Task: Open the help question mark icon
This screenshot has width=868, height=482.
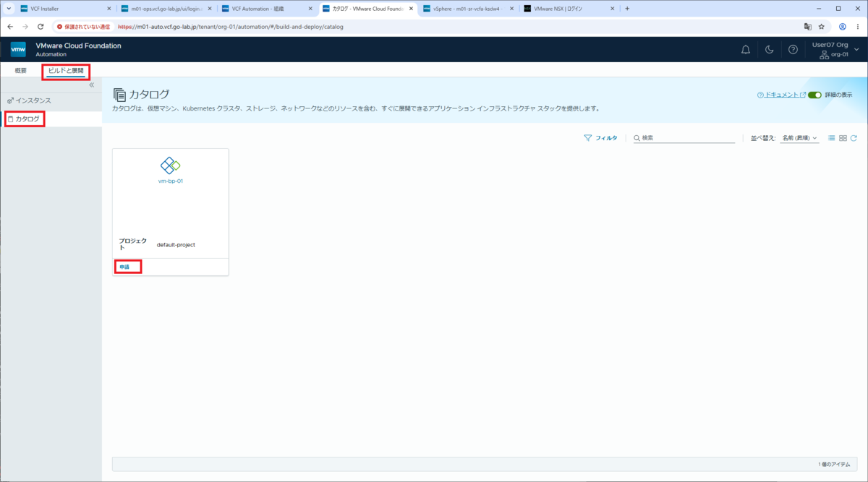Action: coord(793,50)
